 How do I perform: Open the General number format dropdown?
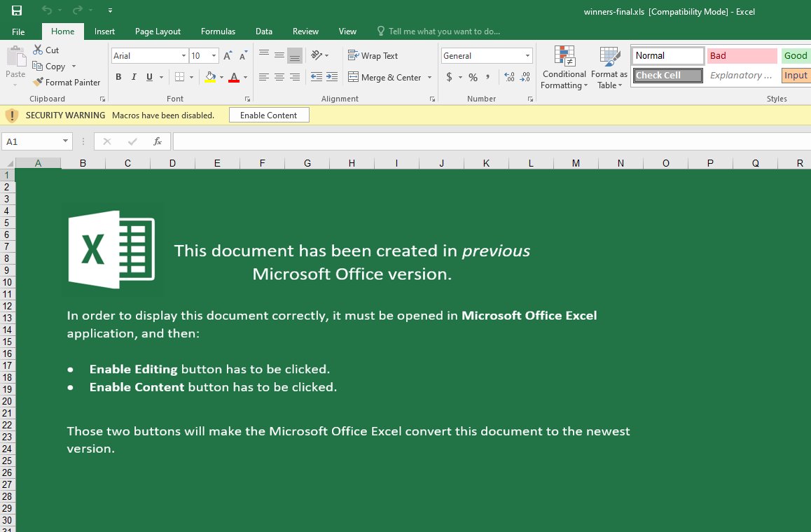click(x=527, y=56)
